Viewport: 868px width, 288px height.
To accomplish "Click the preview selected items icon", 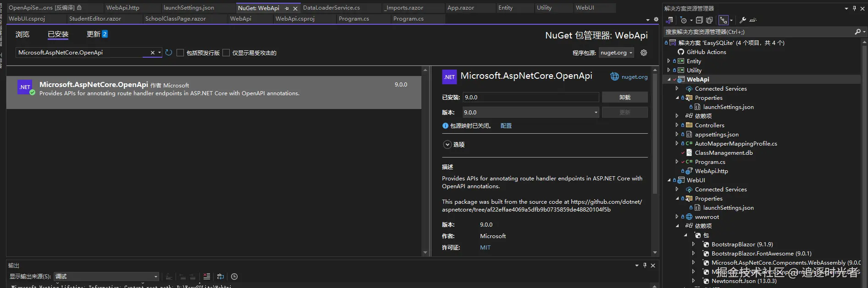I will pyautogui.click(x=753, y=20).
